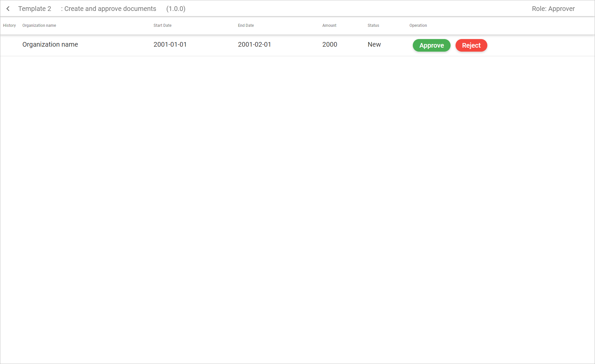This screenshot has height=364, width=595.
Task: Click the History column header
Action: [9, 25]
